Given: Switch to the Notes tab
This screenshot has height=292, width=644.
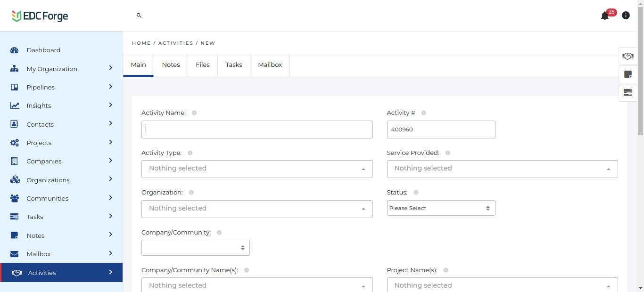Looking at the screenshot, I should pos(171,65).
